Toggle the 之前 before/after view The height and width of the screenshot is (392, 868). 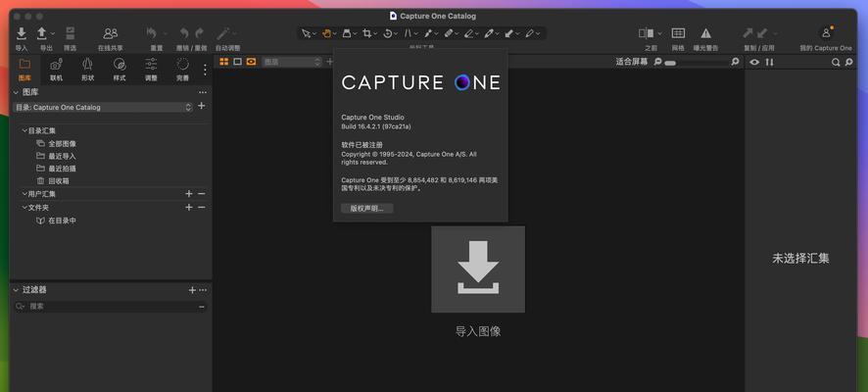pos(646,33)
